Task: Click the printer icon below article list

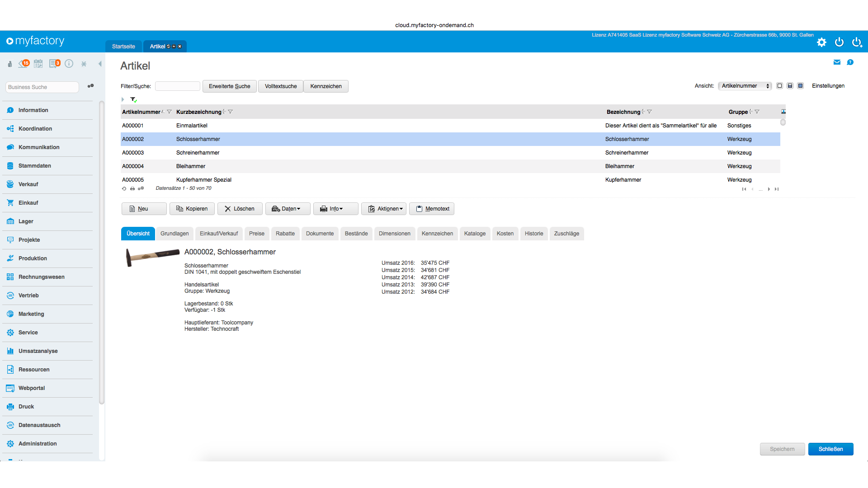Action: [x=132, y=189]
